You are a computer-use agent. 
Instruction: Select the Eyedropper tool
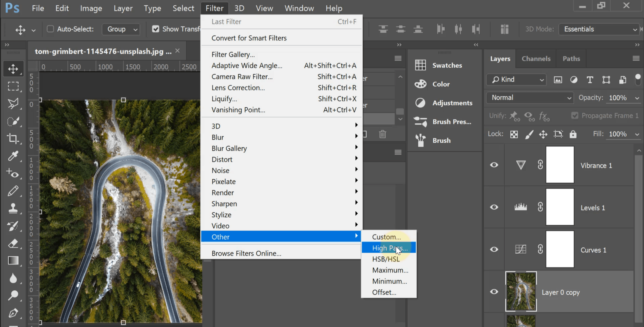point(13,156)
